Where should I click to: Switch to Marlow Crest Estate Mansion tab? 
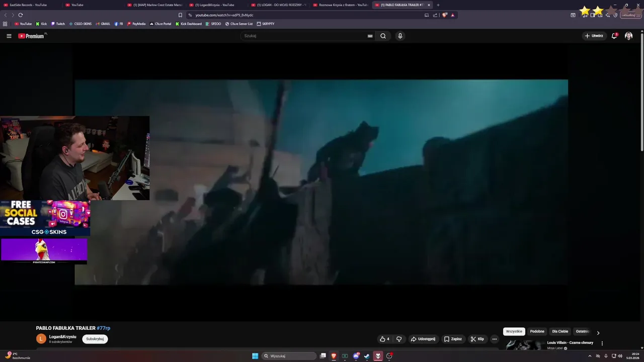(154, 5)
